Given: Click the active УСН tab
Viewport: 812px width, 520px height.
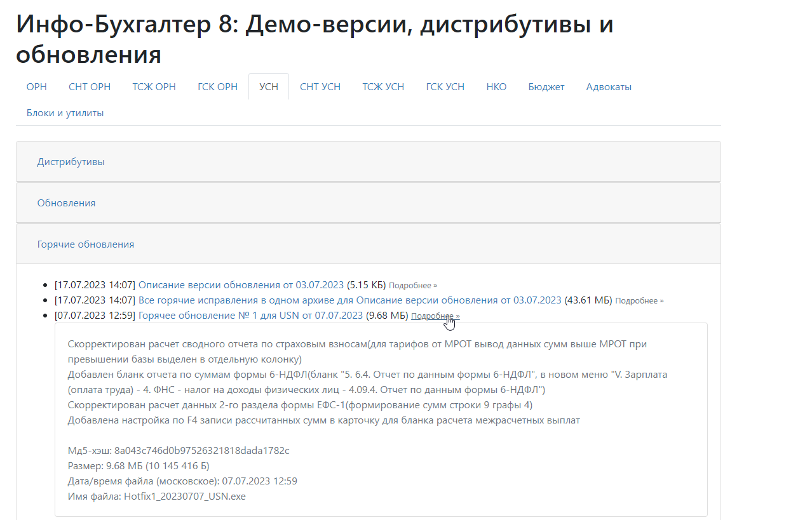Looking at the screenshot, I should (x=269, y=87).
